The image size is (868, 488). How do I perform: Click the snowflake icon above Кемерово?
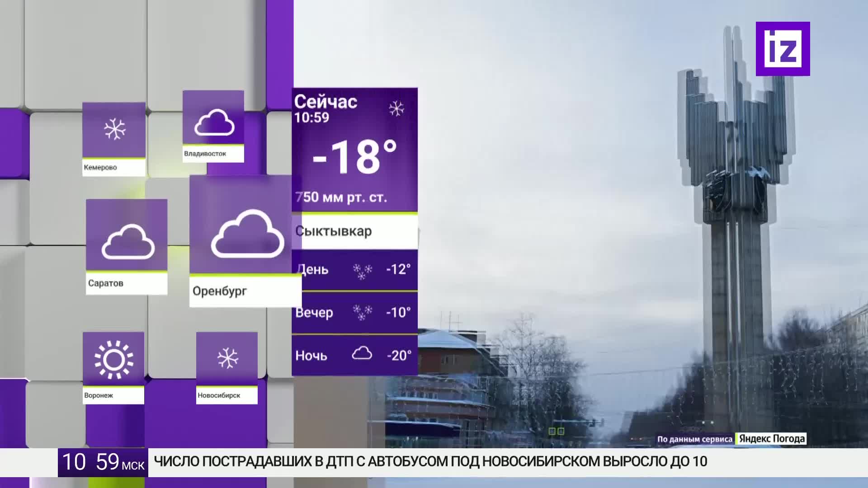[115, 130]
